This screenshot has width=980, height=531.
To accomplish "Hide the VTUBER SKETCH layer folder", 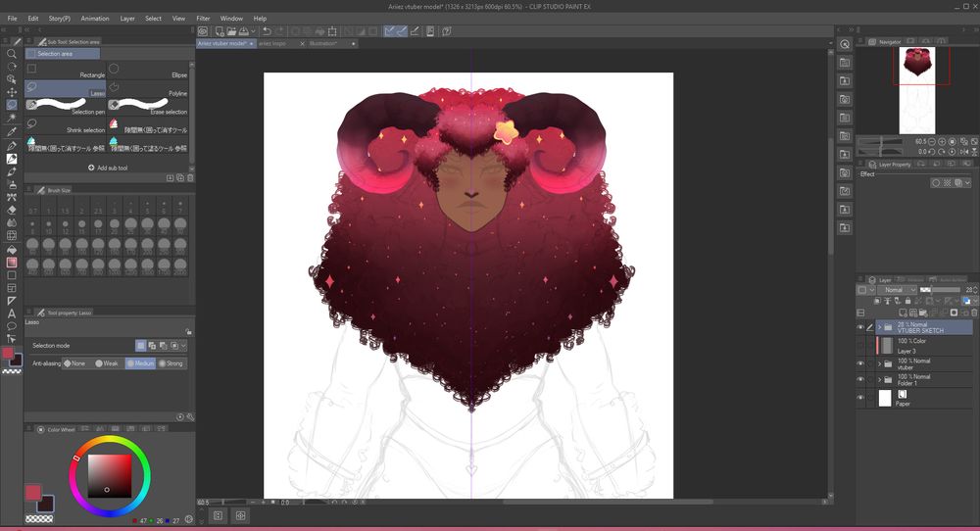I will [860, 327].
